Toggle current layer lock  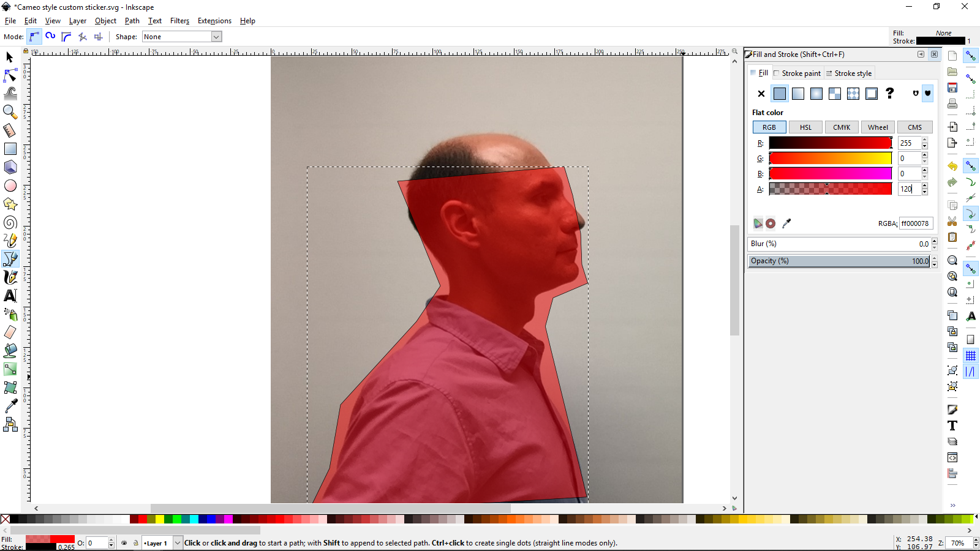[136, 543]
